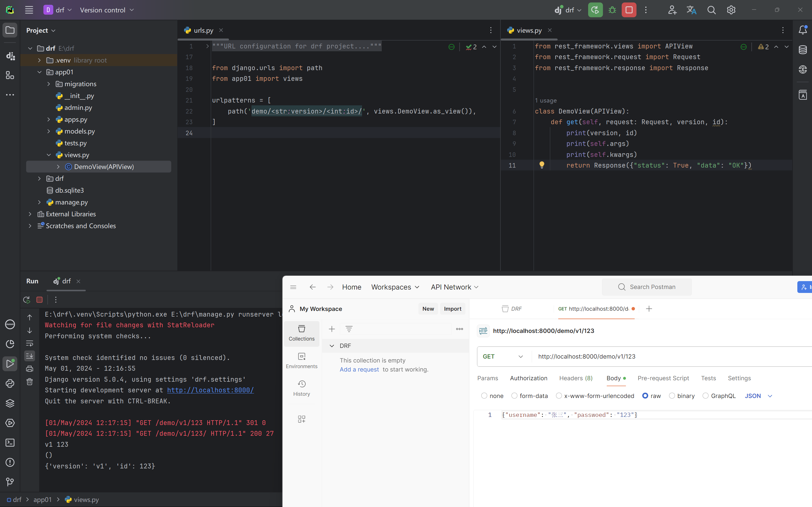This screenshot has height=507, width=812.
Task: Switch to the Authorization tab in Postman
Action: pos(528,378)
